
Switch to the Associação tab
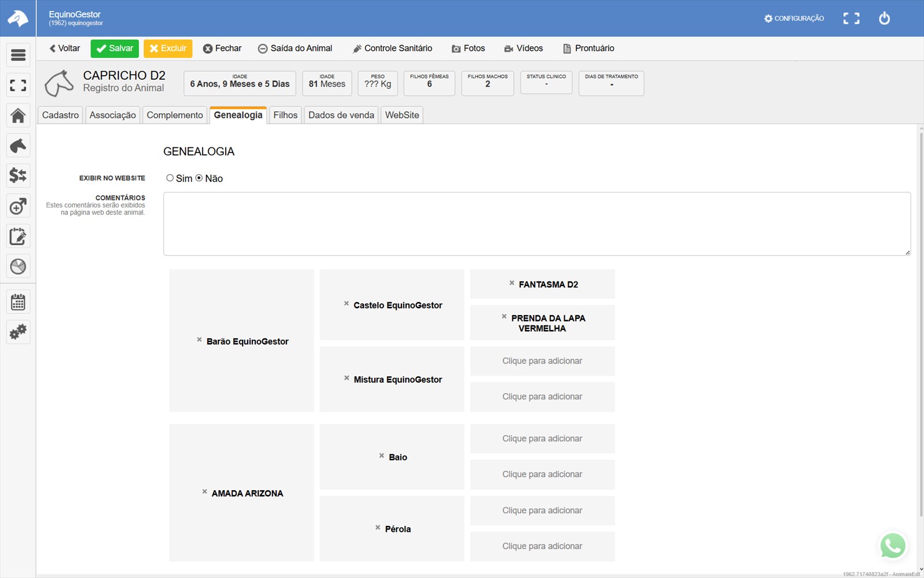pos(113,115)
